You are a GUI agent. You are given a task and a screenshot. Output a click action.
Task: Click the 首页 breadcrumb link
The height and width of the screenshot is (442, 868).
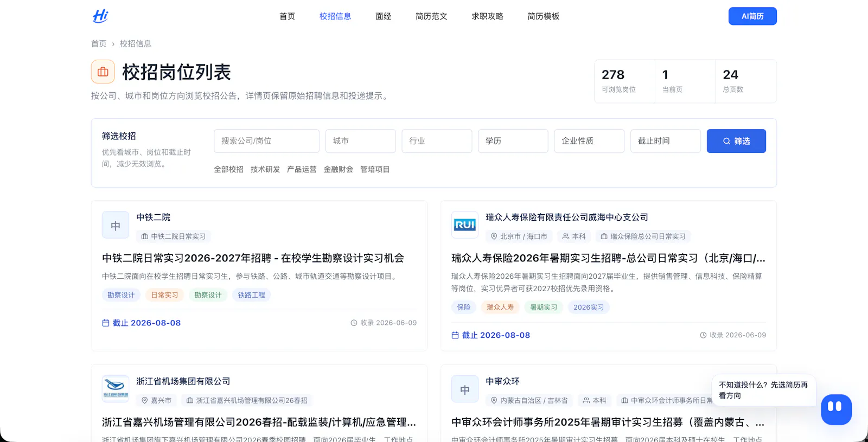pos(99,43)
